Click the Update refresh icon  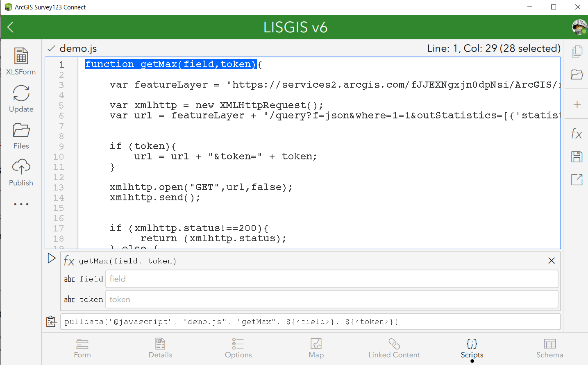(x=21, y=98)
